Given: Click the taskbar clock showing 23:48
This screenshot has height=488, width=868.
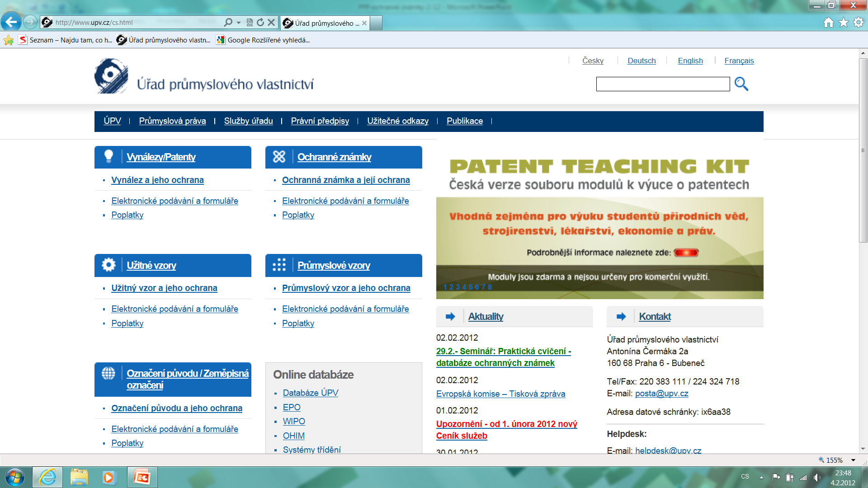Looking at the screenshot, I should (x=843, y=473).
